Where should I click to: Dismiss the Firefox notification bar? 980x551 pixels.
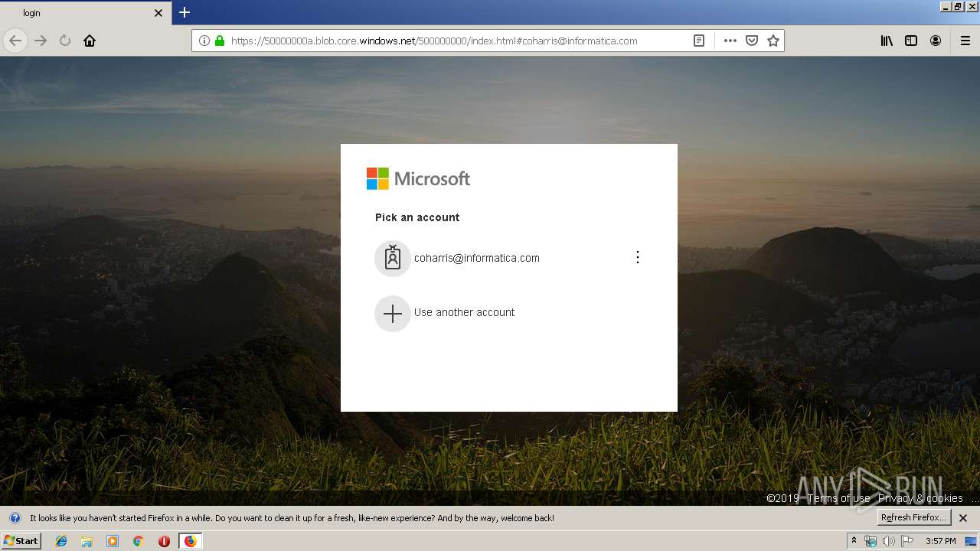pyautogui.click(x=963, y=518)
